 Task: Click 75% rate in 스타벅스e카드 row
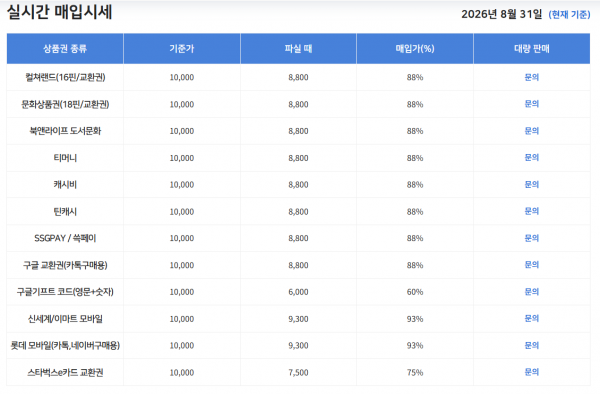click(x=415, y=372)
